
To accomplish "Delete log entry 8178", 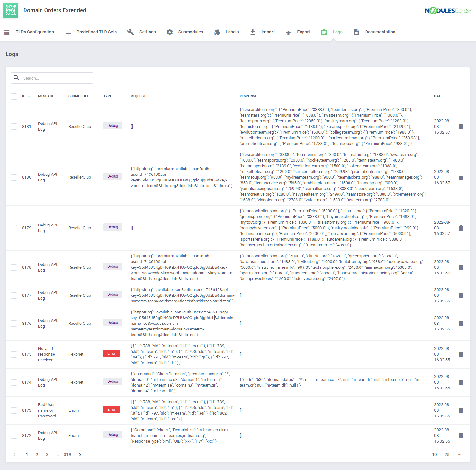I will [461, 267].
